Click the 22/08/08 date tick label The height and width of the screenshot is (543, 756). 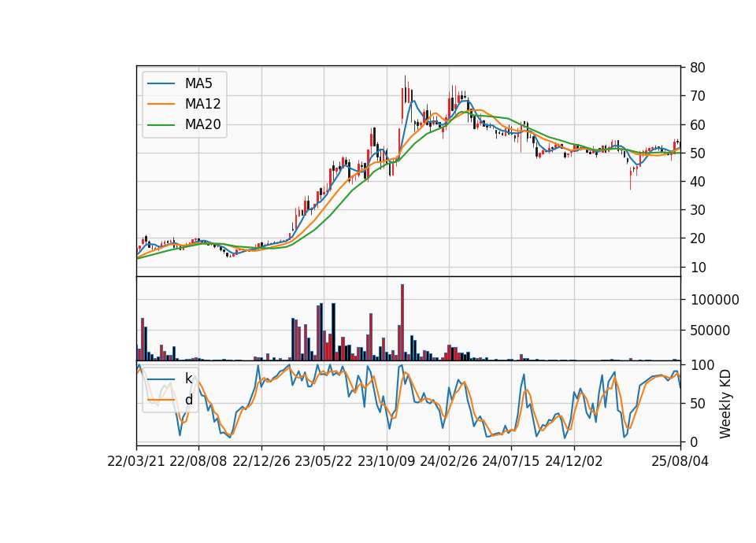click(198, 461)
